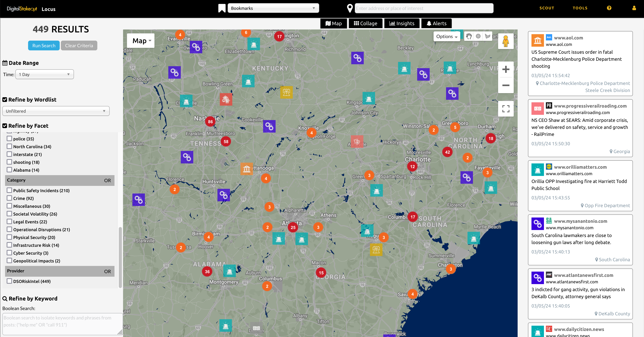Check the Crime (92) category checkbox
This screenshot has height=337, width=644.
(10, 198)
